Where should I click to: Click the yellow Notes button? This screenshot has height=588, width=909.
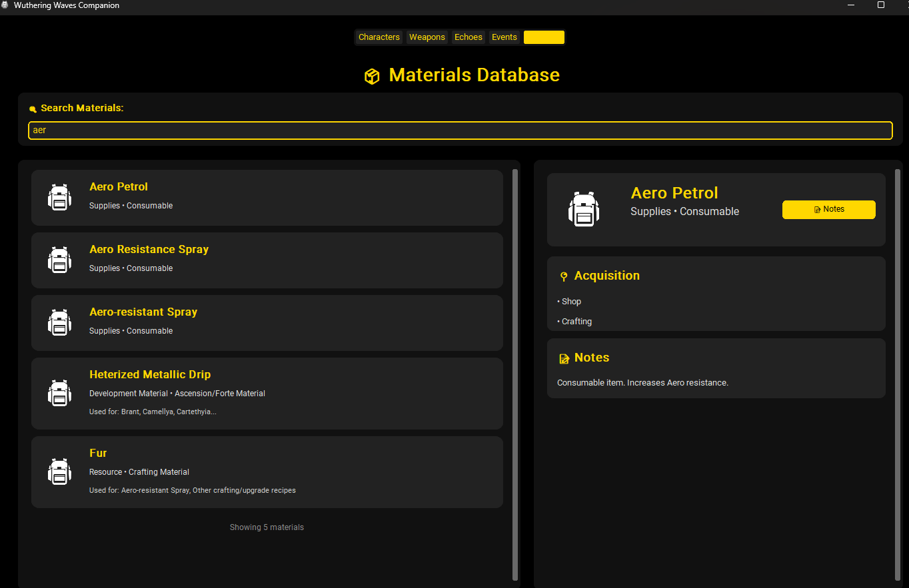point(828,209)
